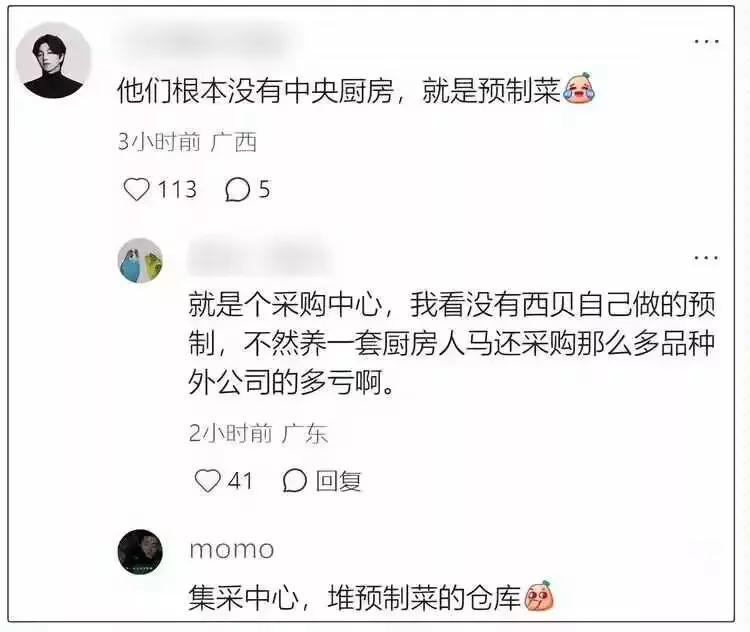Like the reply with 41 likes
Image resolution: width=750 pixels, height=632 pixels.
pos(208,480)
